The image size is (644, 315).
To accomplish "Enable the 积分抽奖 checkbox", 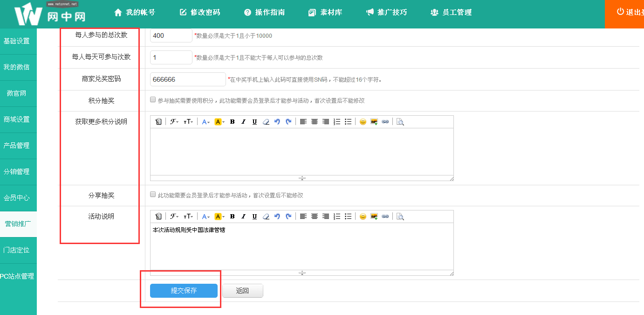I will [153, 99].
